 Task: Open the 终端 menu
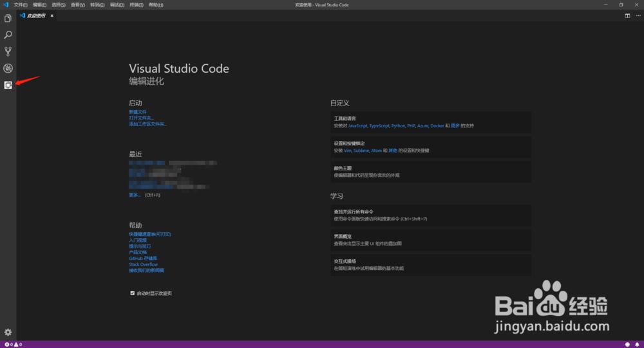[136, 5]
